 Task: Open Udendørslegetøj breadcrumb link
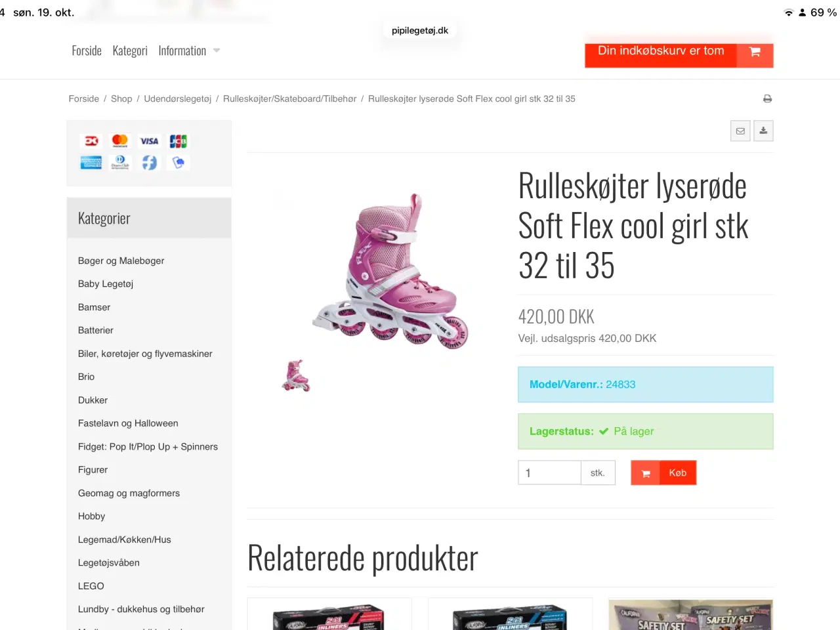[x=178, y=98]
